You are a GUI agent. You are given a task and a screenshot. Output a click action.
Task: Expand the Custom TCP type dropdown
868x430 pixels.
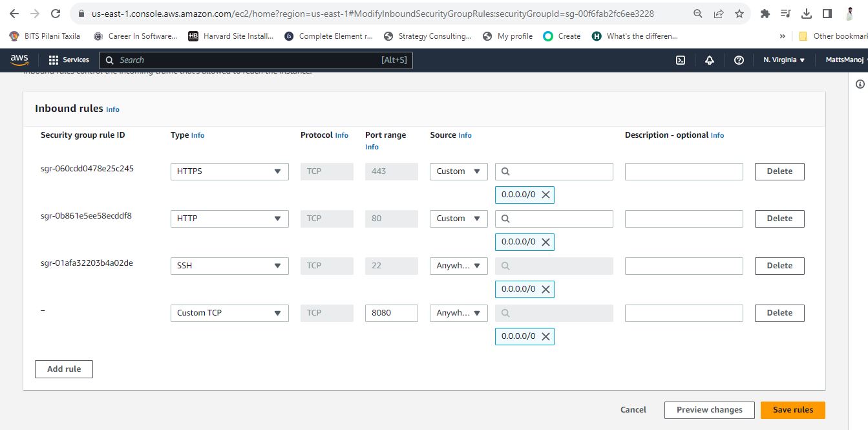coord(229,313)
